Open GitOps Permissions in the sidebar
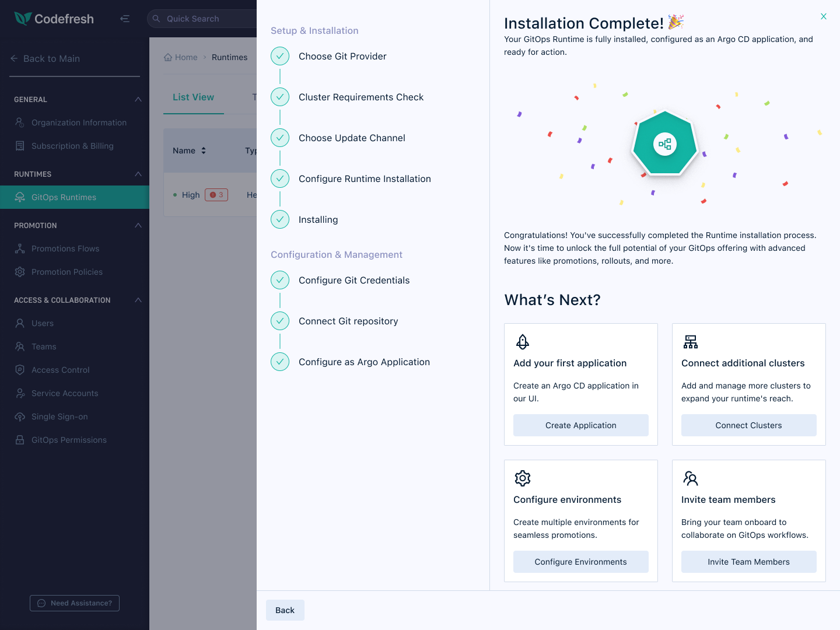This screenshot has height=630, width=840. (75, 440)
